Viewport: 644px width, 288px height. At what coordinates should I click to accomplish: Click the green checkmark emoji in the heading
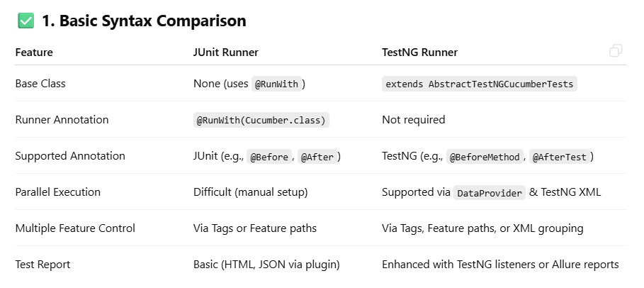[x=26, y=21]
